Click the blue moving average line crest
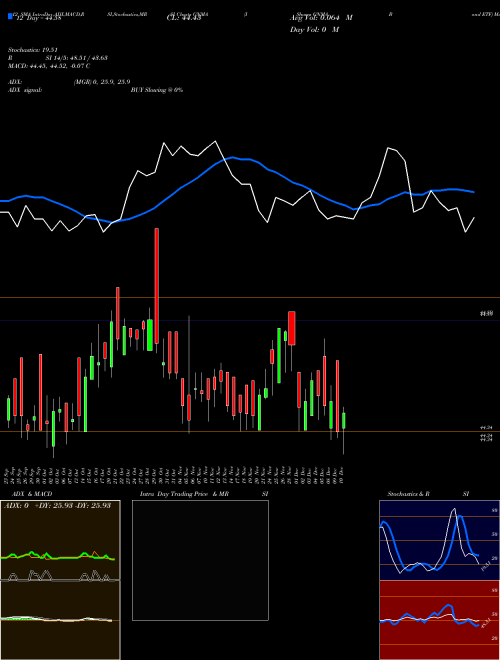The height and width of the screenshot is (660, 500). tap(233, 158)
